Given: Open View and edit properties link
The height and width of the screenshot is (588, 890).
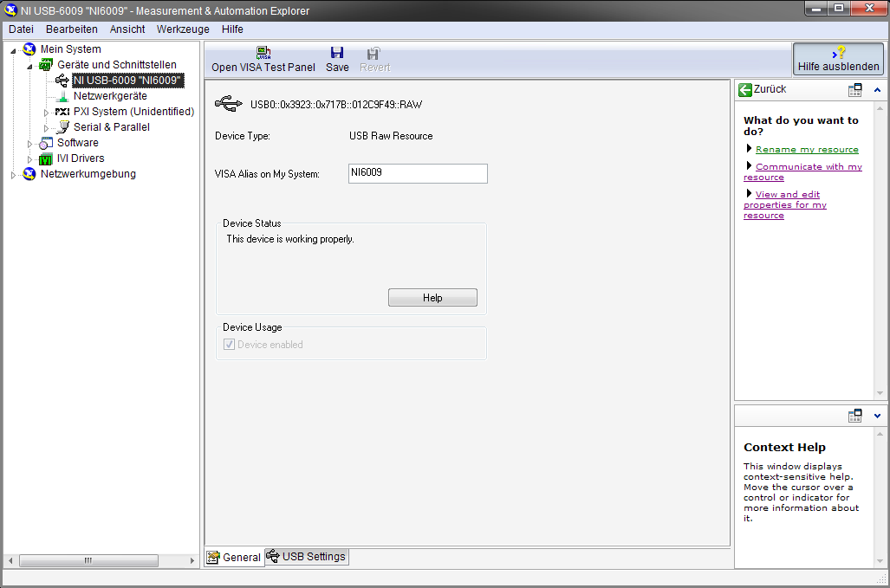Looking at the screenshot, I should click(785, 204).
